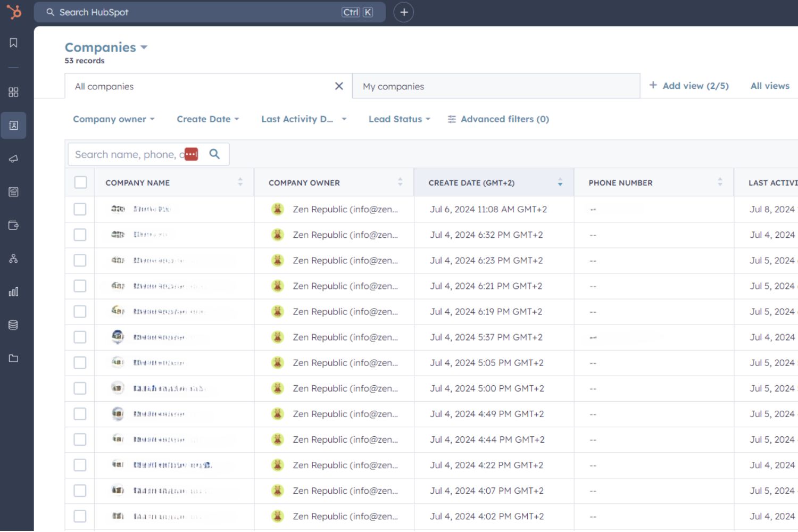Viewport: 798px width, 532px height.
Task: Click Add view (2/5)
Action: [x=689, y=86]
